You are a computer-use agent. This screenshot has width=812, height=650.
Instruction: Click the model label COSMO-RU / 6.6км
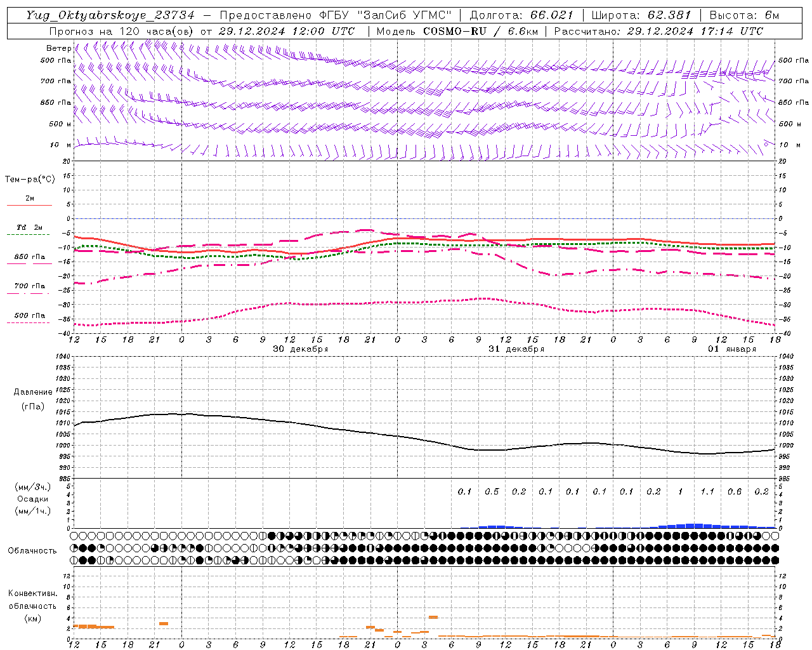point(481,31)
